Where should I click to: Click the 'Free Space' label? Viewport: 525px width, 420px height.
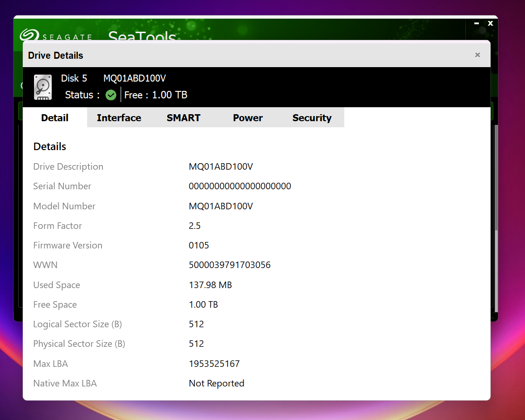click(55, 305)
